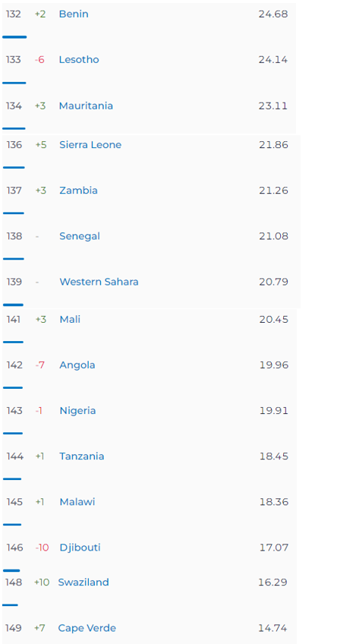Open Nigeria's ranking page
The width and height of the screenshot is (356, 644).
pos(77,411)
